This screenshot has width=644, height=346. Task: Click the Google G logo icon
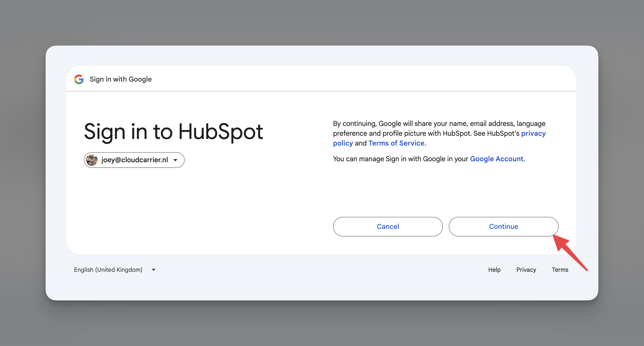pyautogui.click(x=79, y=79)
